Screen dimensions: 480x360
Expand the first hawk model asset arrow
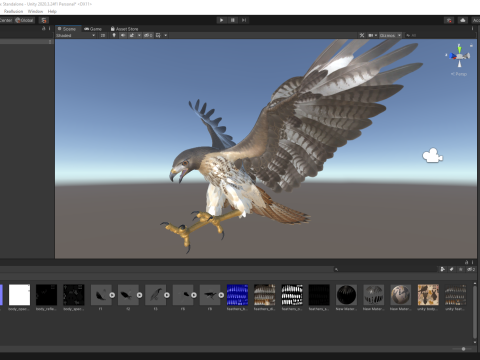pos(112,295)
